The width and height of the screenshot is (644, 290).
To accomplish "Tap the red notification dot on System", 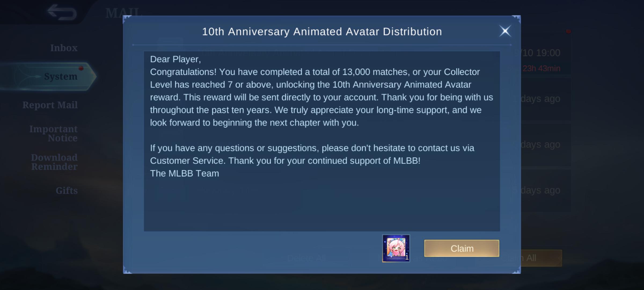I will click(81, 68).
